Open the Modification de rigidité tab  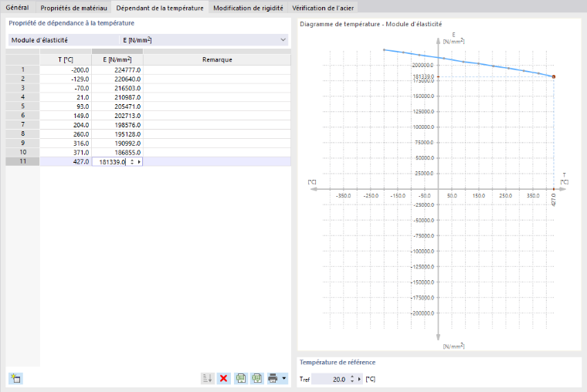click(x=248, y=8)
